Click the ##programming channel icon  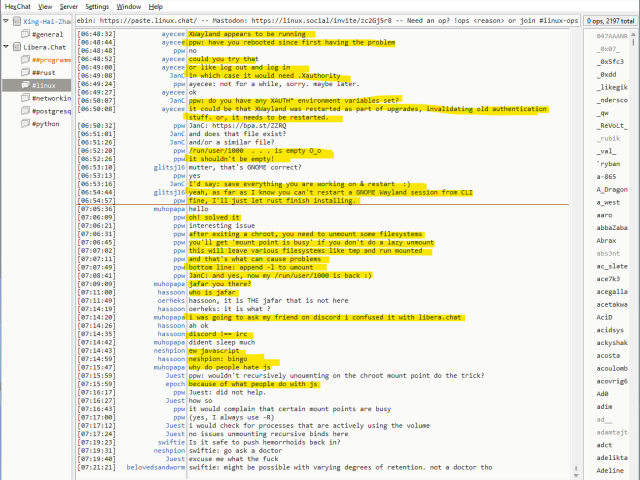[x=24, y=60]
